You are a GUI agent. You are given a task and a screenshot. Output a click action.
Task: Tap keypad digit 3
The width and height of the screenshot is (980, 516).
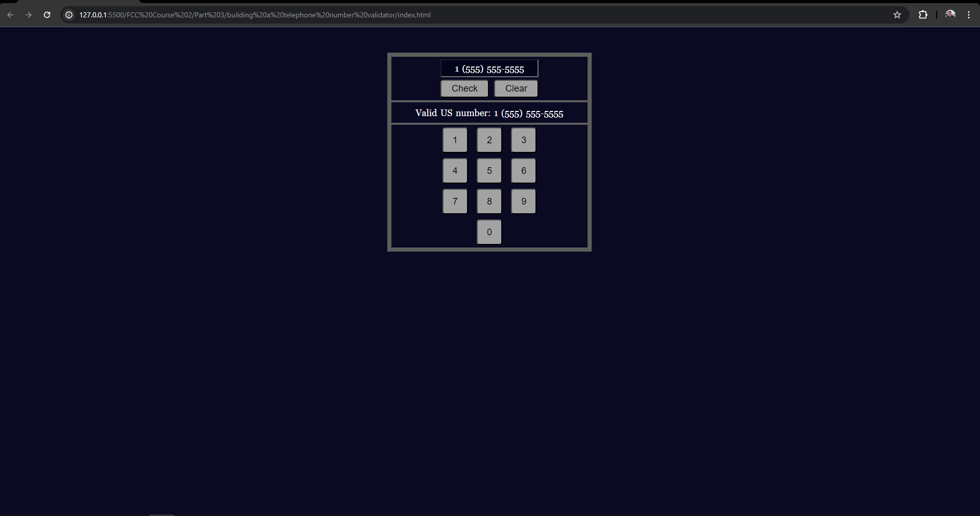523,140
